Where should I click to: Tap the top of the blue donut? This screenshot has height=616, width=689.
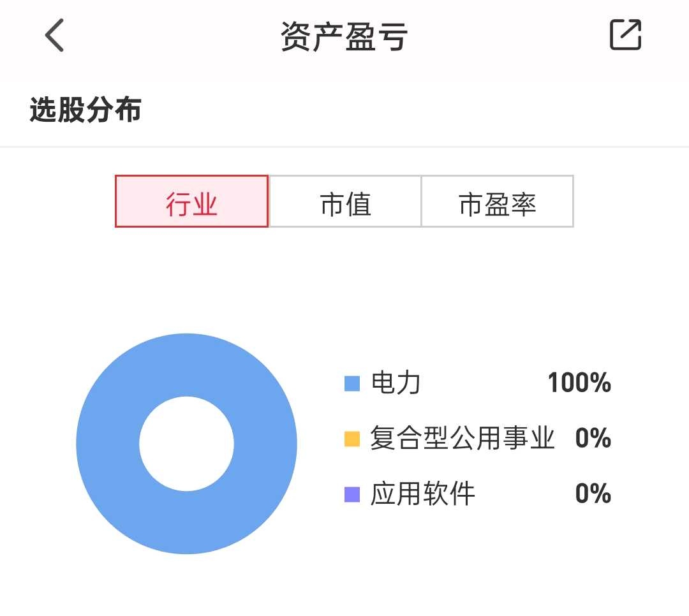[x=187, y=365]
